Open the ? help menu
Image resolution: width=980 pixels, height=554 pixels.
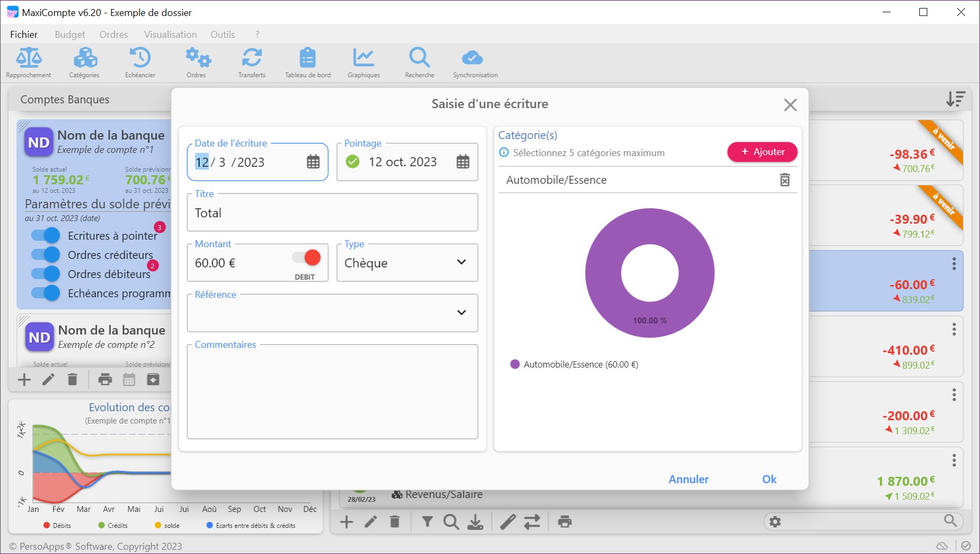click(x=257, y=35)
